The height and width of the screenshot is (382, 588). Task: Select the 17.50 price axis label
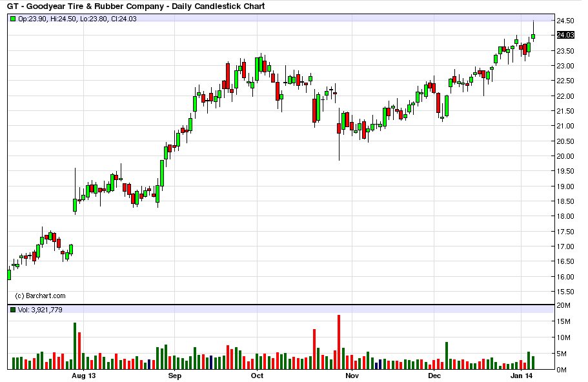click(x=565, y=232)
